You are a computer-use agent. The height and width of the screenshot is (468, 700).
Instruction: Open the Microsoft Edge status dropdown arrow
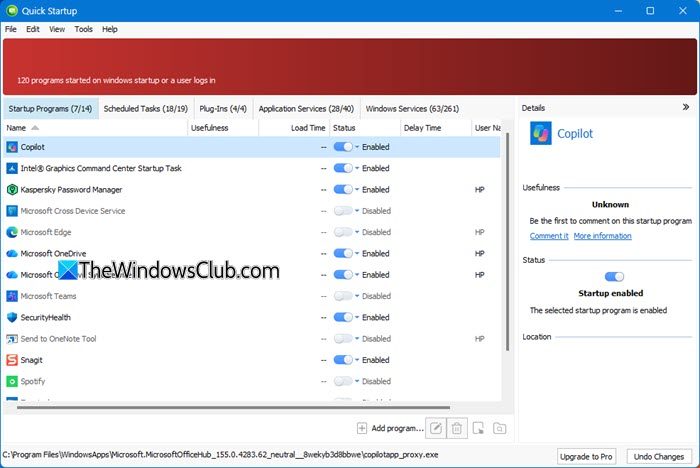click(357, 232)
